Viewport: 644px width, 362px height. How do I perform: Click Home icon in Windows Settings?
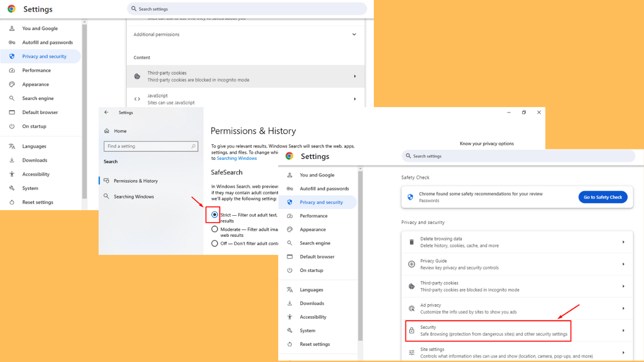107,131
